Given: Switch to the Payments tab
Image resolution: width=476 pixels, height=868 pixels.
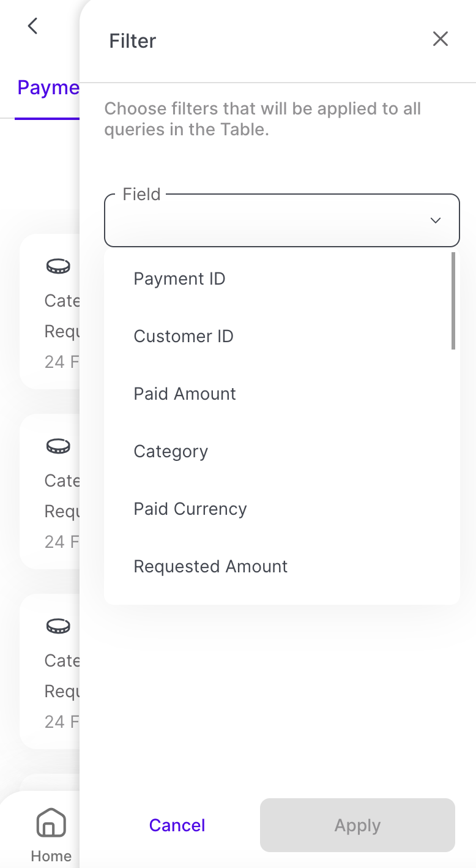Looking at the screenshot, I should (x=48, y=88).
